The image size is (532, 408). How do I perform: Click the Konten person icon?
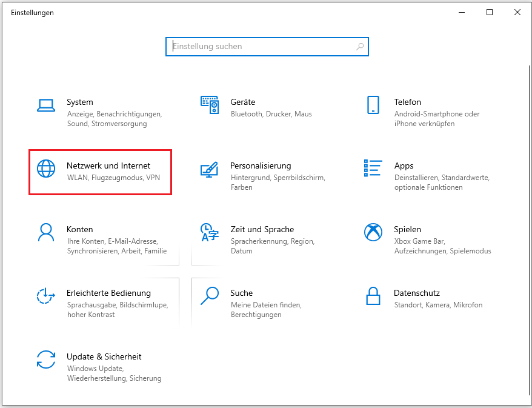pyautogui.click(x=46, y=232)
